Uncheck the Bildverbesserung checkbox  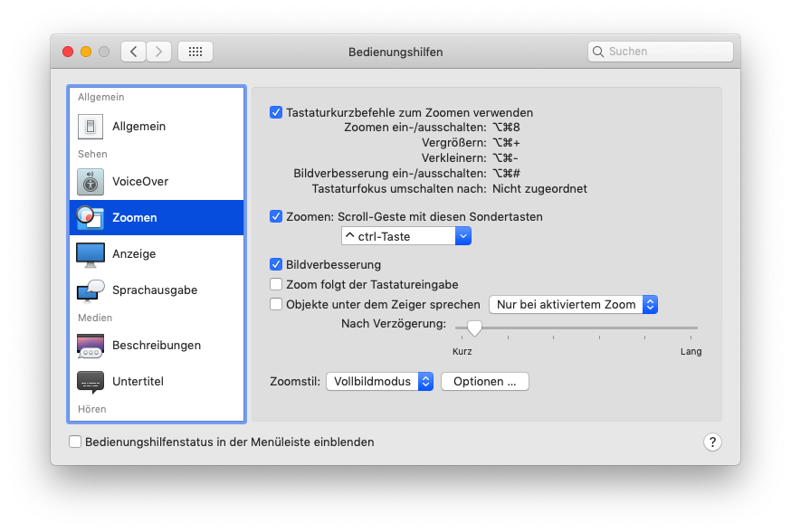pos(276,265)
